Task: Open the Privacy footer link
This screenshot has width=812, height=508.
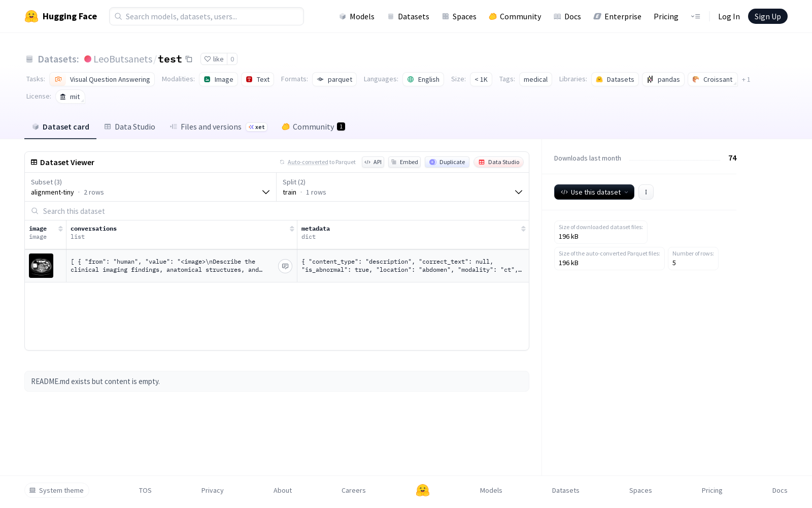Action: click(x=212, y=490)
